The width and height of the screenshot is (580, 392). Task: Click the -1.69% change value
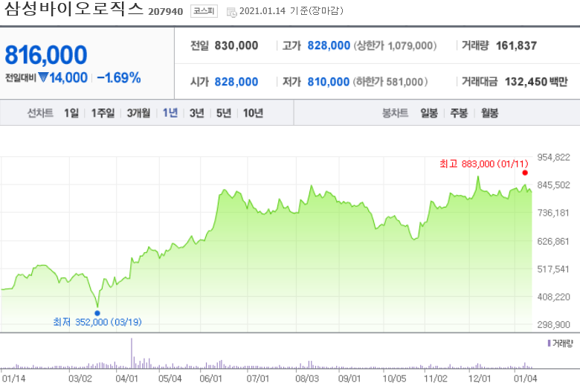point(119,78)
